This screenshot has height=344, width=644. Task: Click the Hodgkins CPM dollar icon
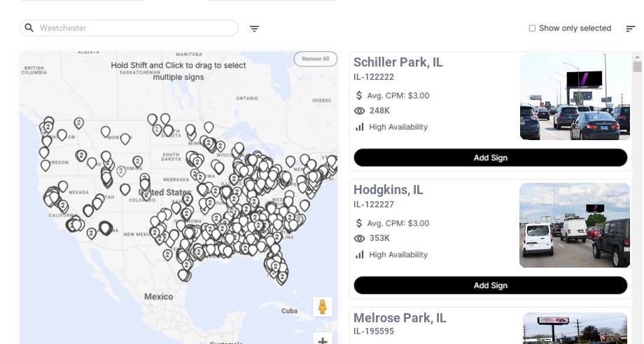(x=360, y=223)
